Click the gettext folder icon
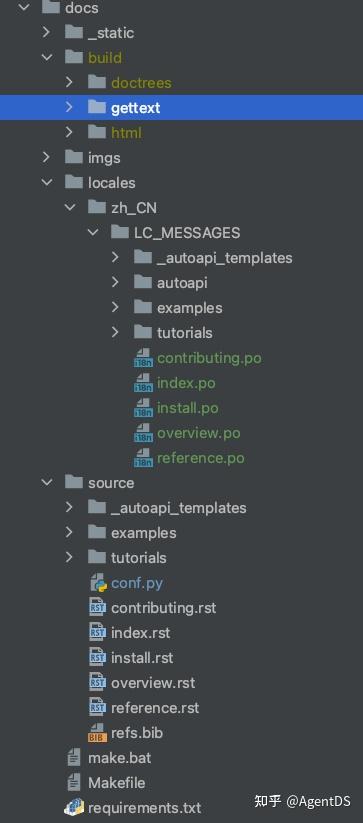This screenshot has height=823, width=363. [97, 108]
